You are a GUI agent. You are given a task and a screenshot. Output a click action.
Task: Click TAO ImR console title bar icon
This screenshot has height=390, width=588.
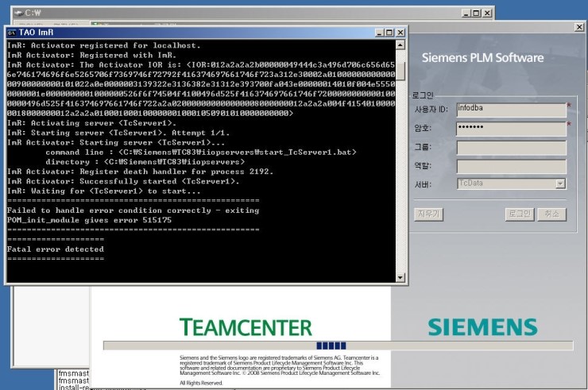pyautogui.click(x=12, y=33)
